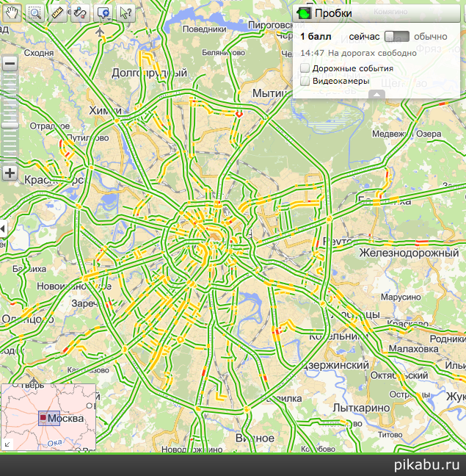
Task: Collapse the traffic panel with up arrow
Action: 376,94
